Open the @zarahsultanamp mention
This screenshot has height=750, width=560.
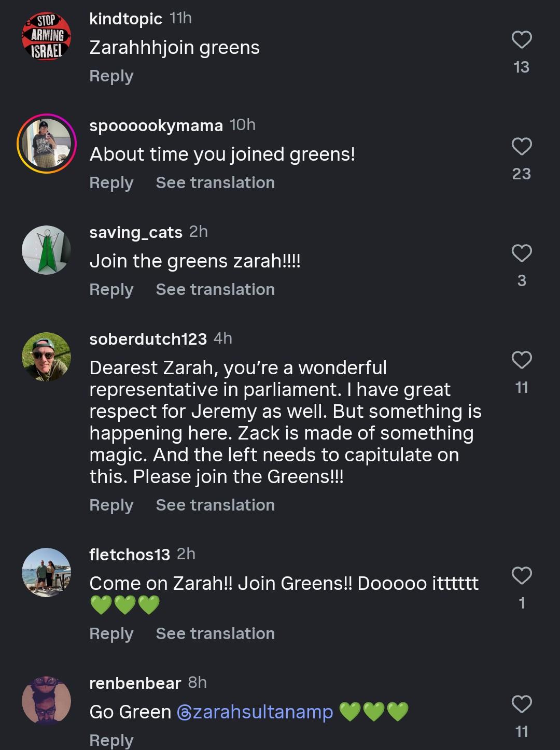(x=255, y=712)
